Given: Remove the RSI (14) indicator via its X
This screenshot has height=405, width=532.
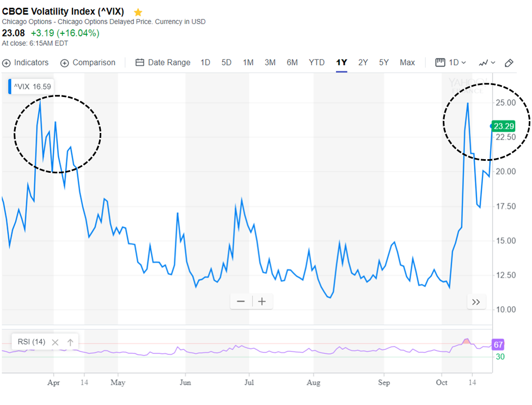Looking at the screenshot, I should tap(54, 341).
